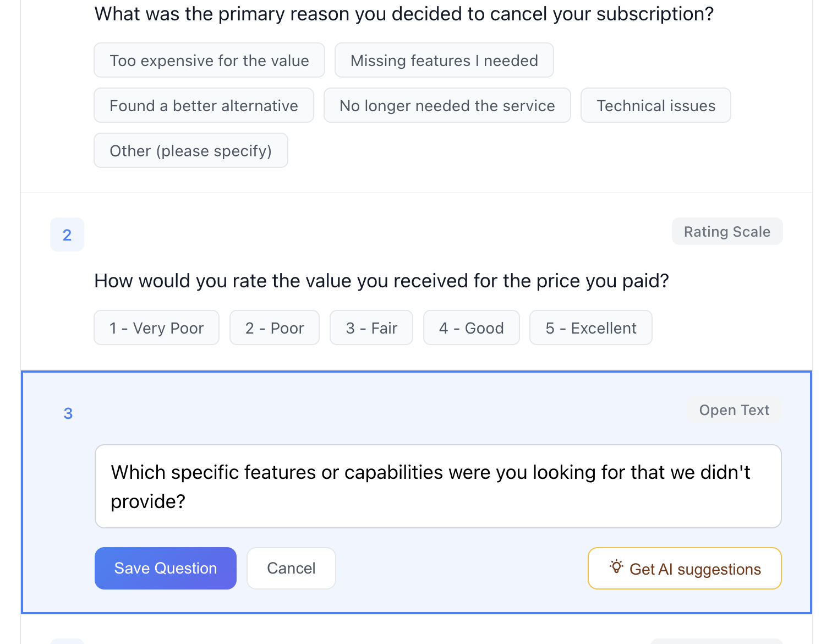Rate value as '5 - Excellent'
This screenshot has width=832, height=644.
coord(590,328)
